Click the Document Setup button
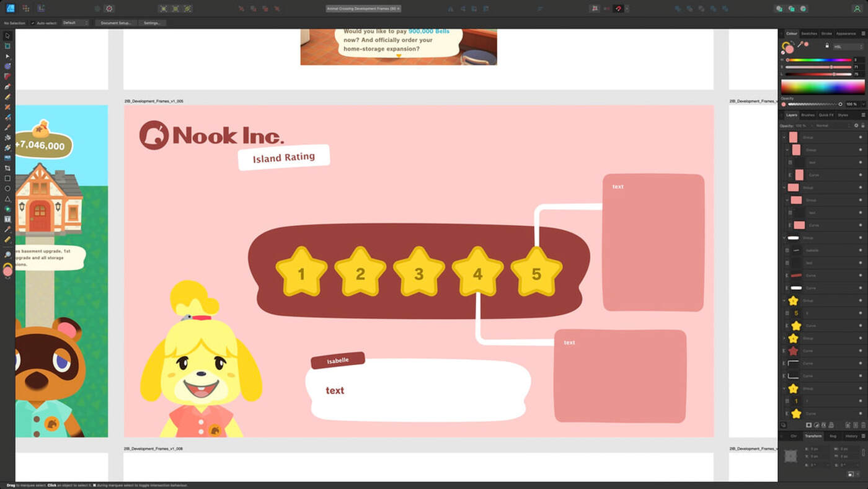The height and width of the screenshot is (489, 868). (x=116, y=23)
